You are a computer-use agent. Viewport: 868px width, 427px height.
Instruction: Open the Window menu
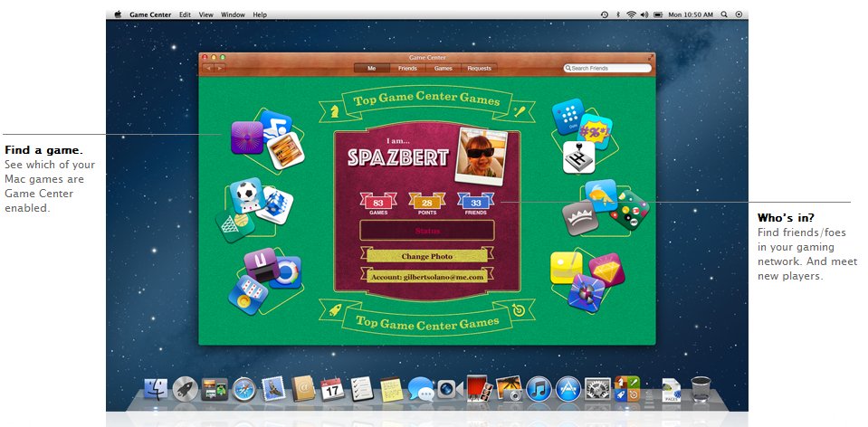pyautogui.click(x=233, y=14)
